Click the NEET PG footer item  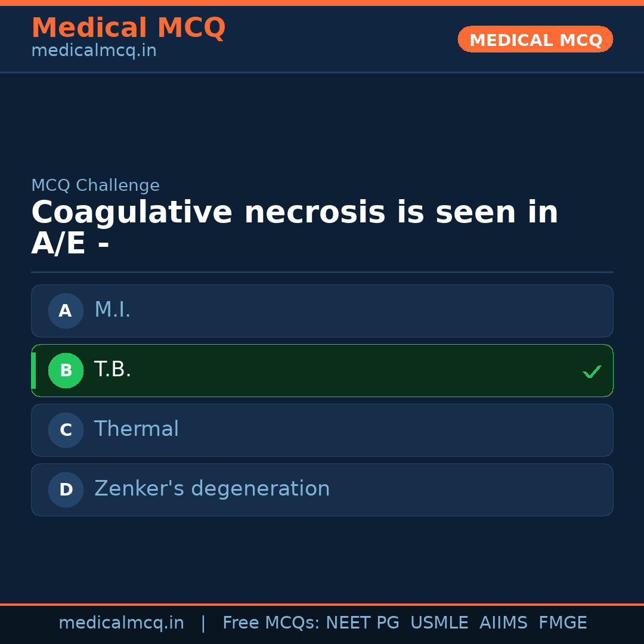[362, 623]
